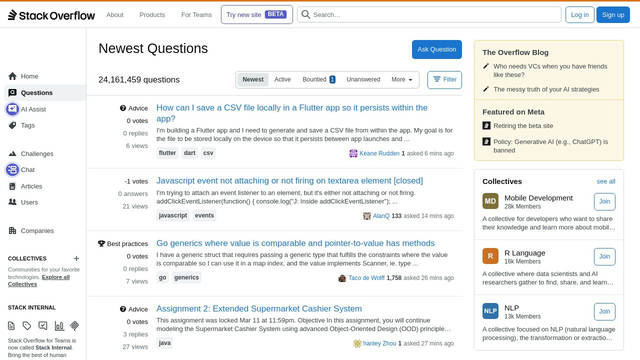Viewport: 640px width, 360px height.
Task: Open blog post about VCs and friends
Action: pos(550,71)
